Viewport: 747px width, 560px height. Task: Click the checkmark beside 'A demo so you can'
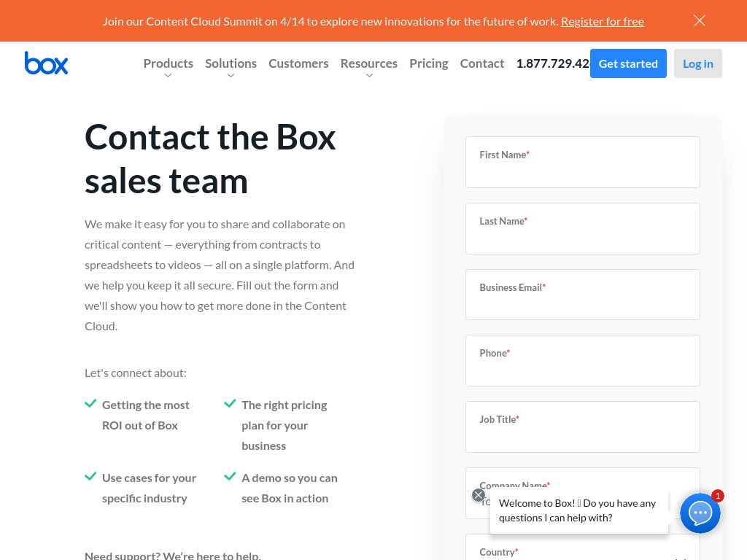coord(230,476)
